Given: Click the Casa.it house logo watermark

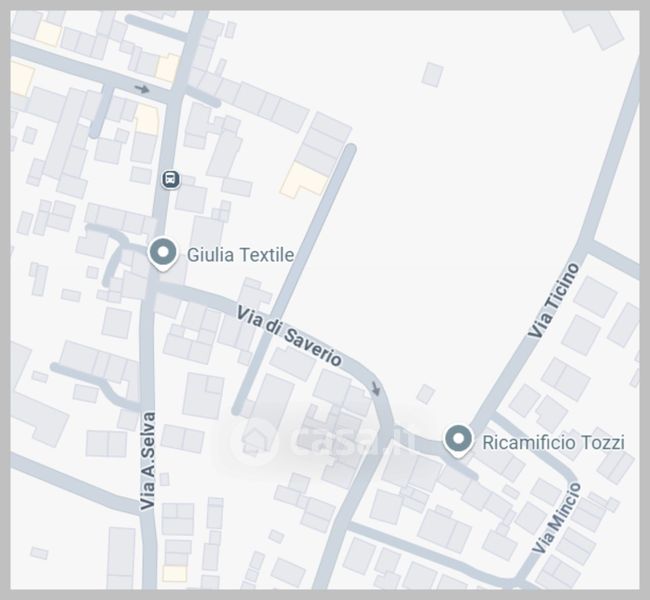Looking at the screenshot, I should tap(252, 438).
